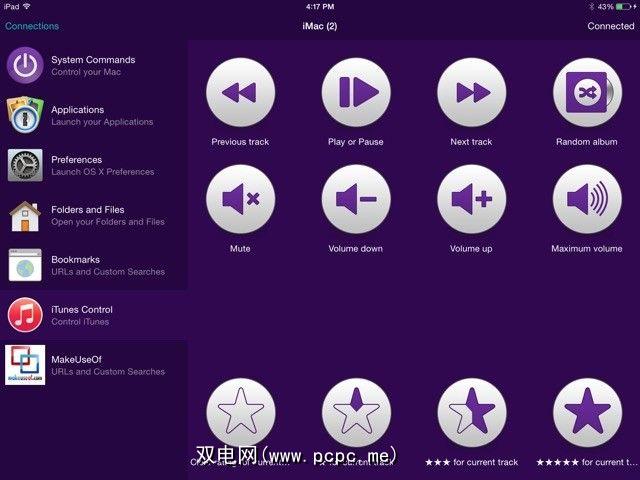Tap the empty star rating icon
Image resolution: width=640 pixels, height=480 pixels.
pos(240,412)
